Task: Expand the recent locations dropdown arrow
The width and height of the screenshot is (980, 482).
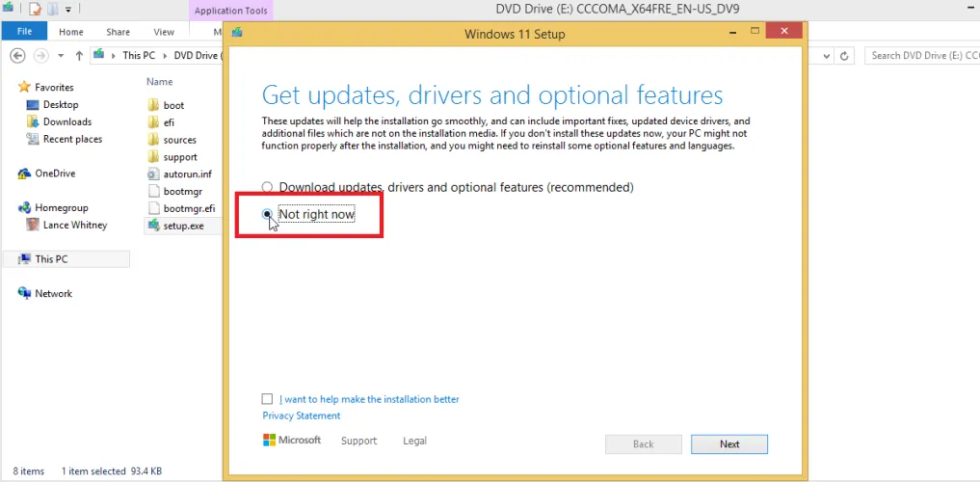Action: (x=62, y=56)
